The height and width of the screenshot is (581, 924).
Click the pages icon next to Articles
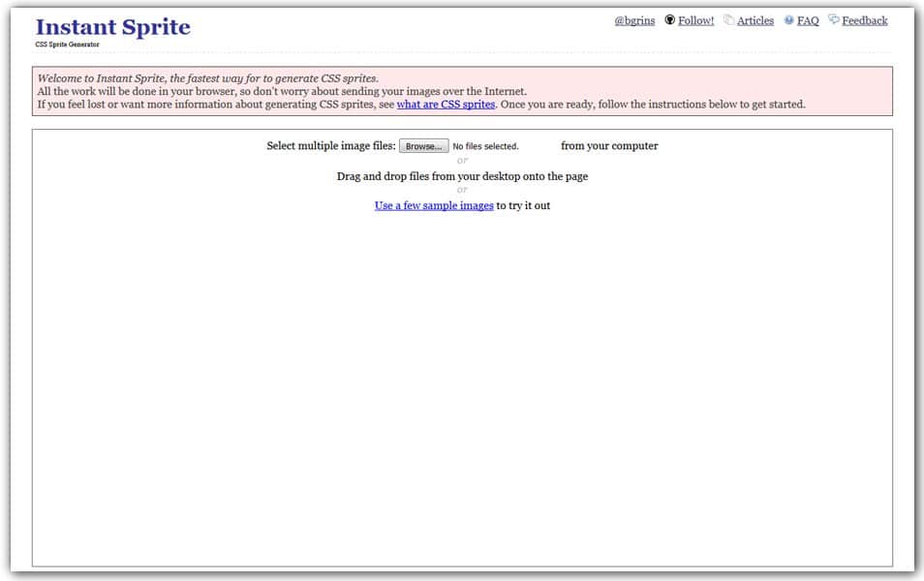[x=728, y=20]
